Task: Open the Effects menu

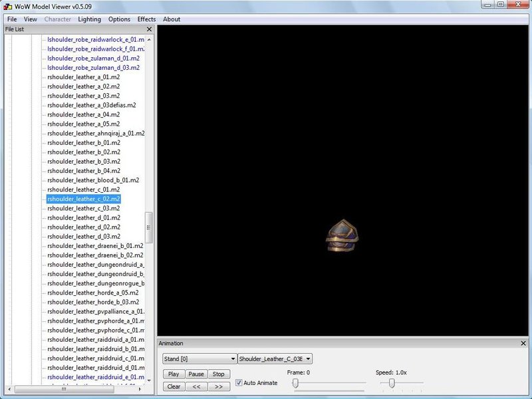Action: pyautogui.click(x=146, y=19)
